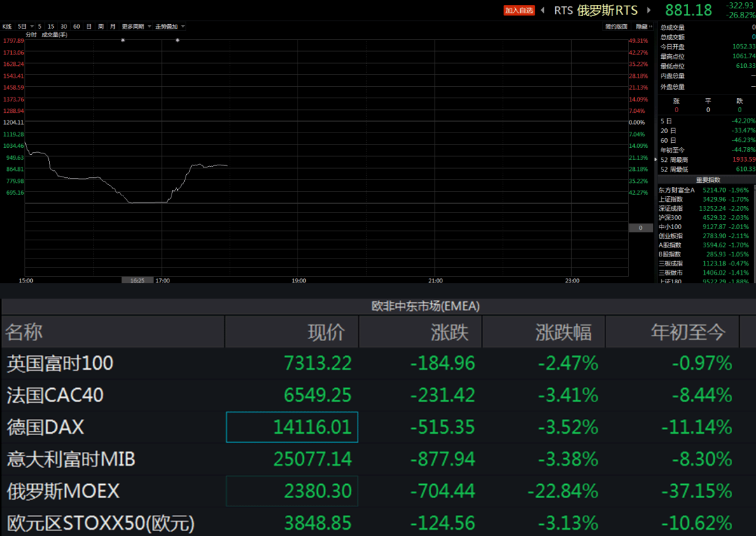Select the 月 monthly period
This screenshot has height=536, width=756.
click(x=112, y=27)
